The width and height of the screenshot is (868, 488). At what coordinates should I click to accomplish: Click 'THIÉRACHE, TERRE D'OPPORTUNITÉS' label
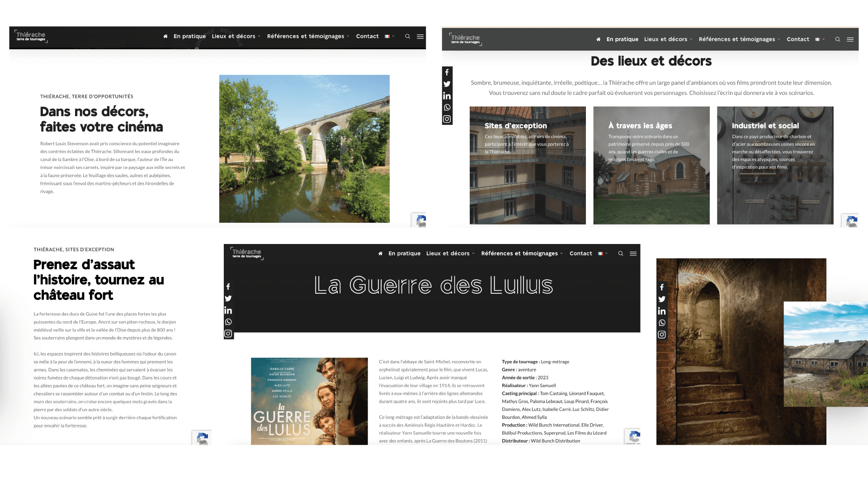(87, 96)
